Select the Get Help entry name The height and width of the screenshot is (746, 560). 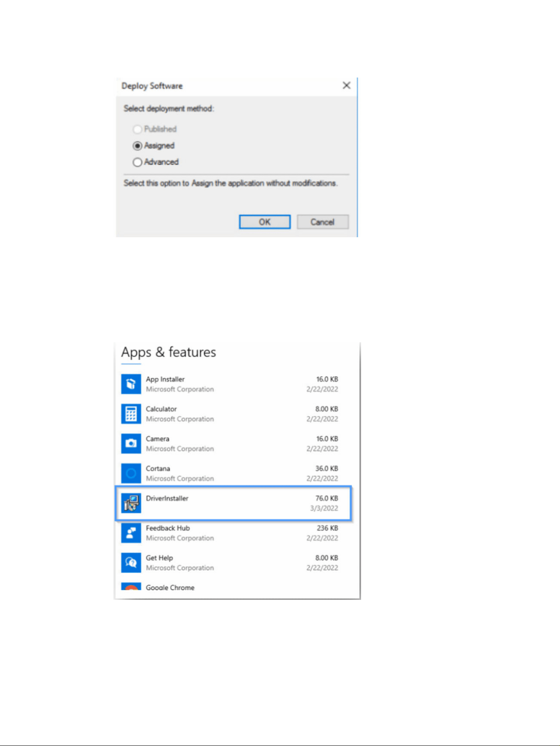[x=159, y=558]
